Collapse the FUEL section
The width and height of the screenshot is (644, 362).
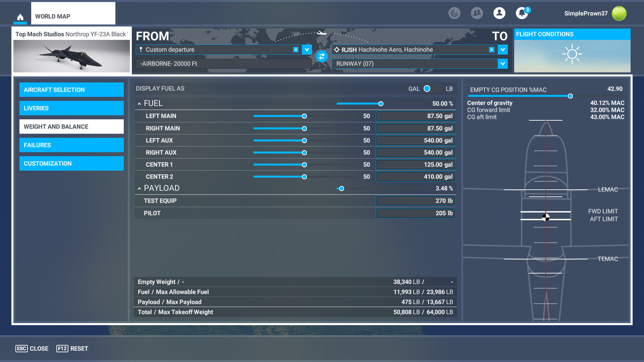pyautogui.click(x=139, y=104)
